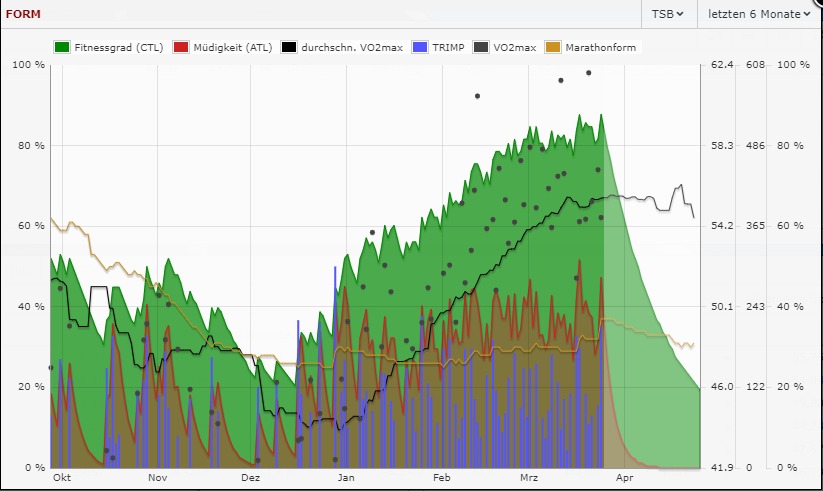Toggle the Marathonform legend text
The image size is (823, 491).
(x=599, y=47)
